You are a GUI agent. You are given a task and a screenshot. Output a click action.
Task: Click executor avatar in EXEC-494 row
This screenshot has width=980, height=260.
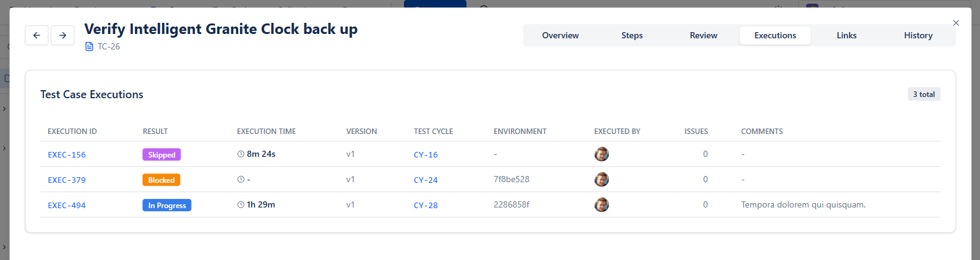click(x=601, y=205)
